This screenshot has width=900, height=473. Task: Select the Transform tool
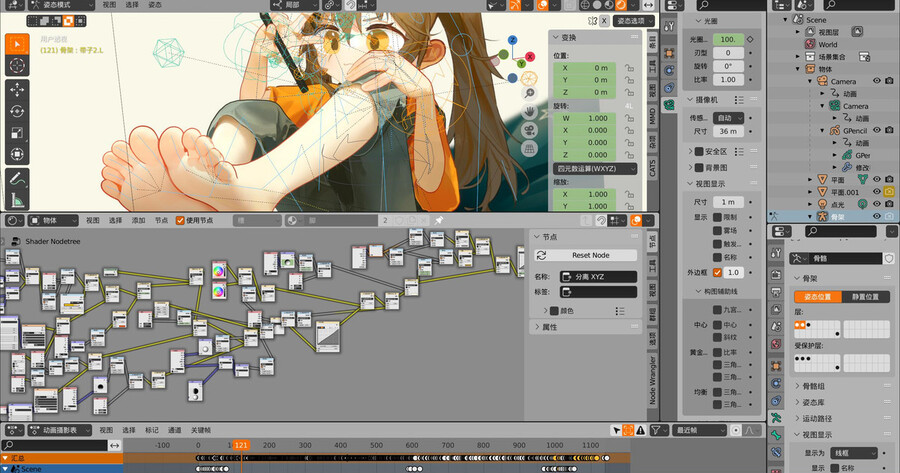point(17,154)
